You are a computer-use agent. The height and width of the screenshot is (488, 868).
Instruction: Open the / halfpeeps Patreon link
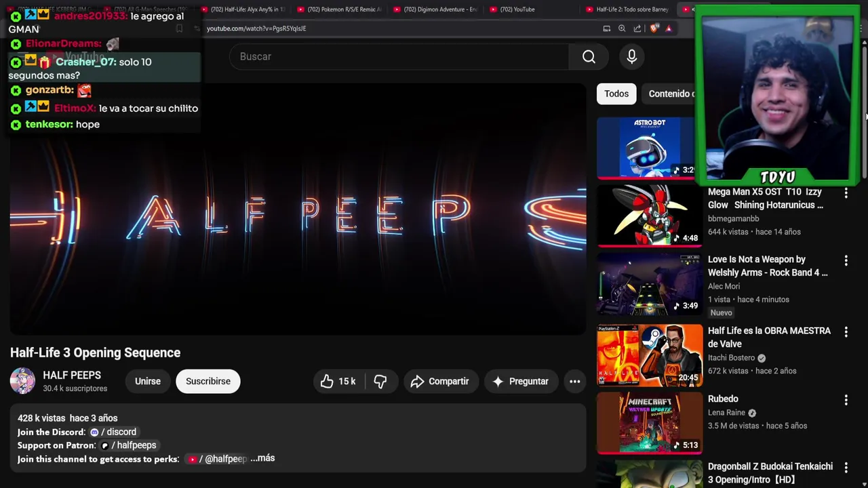tap(130, 445)
